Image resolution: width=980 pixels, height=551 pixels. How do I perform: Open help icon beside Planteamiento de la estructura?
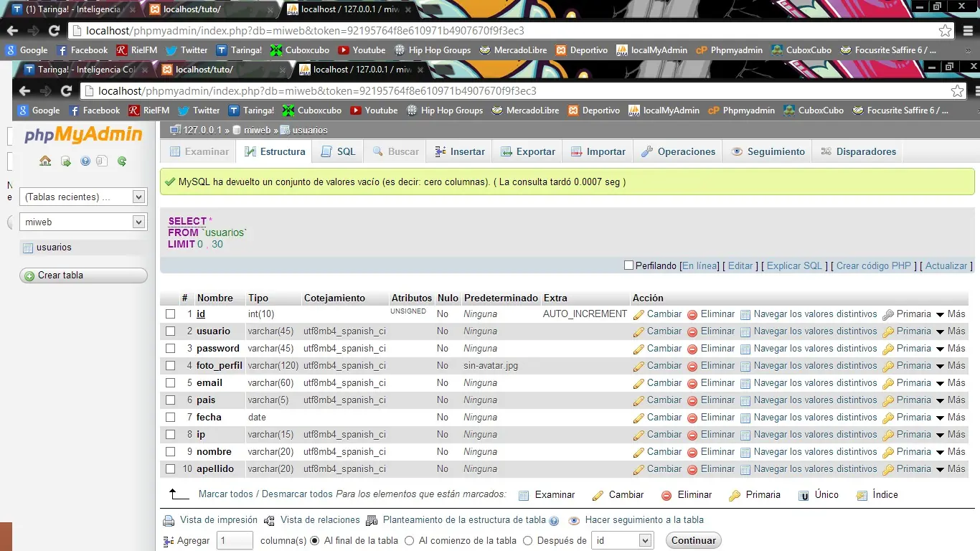pyautogui.click(x=554, y=521)
